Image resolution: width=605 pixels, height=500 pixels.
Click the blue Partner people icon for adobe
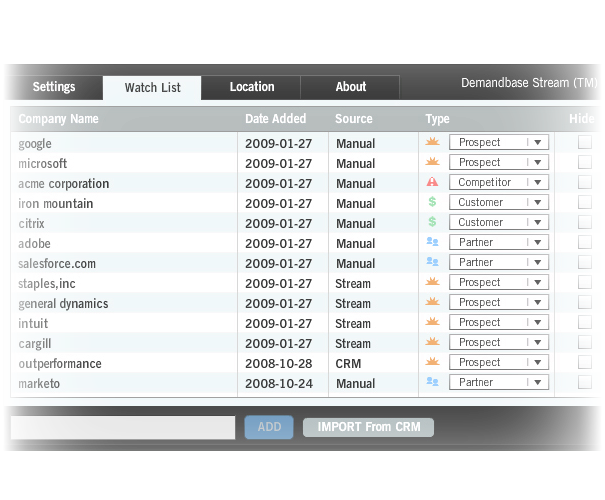432,242
